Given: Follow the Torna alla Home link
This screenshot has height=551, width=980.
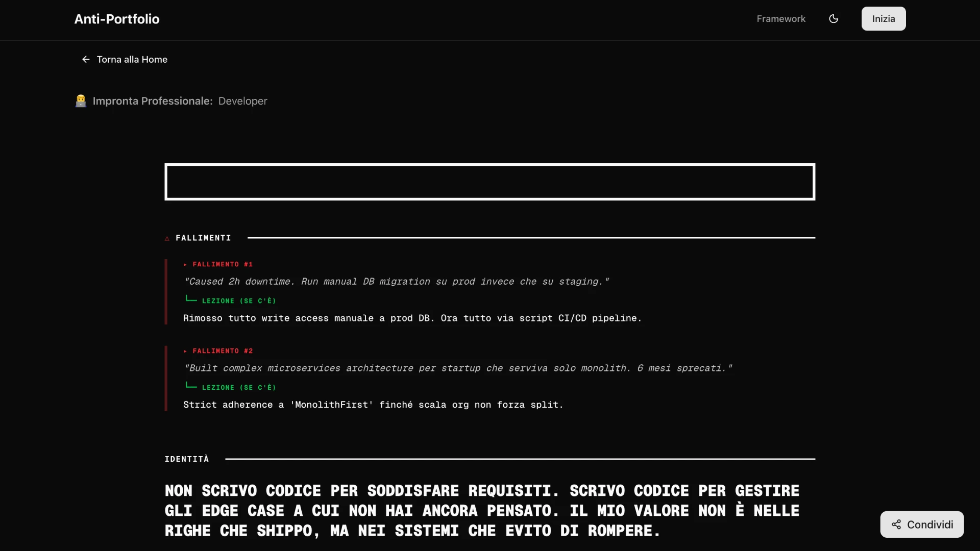Looking at the screenshot, I should [x=132, y=59].
